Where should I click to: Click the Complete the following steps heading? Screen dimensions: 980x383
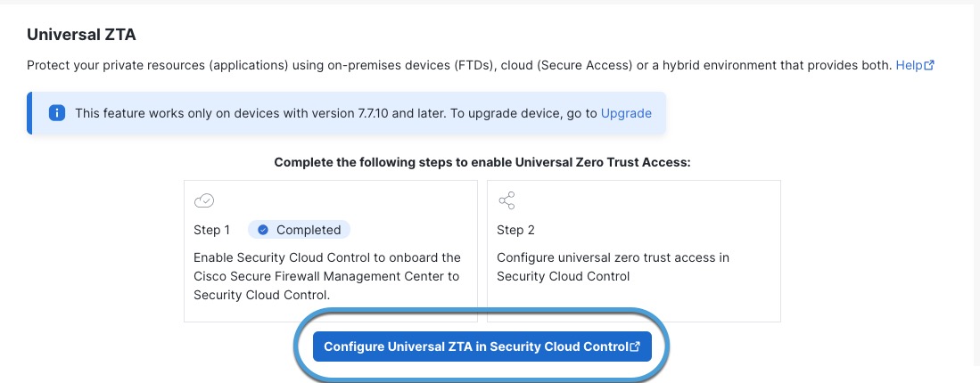[482, 162]
